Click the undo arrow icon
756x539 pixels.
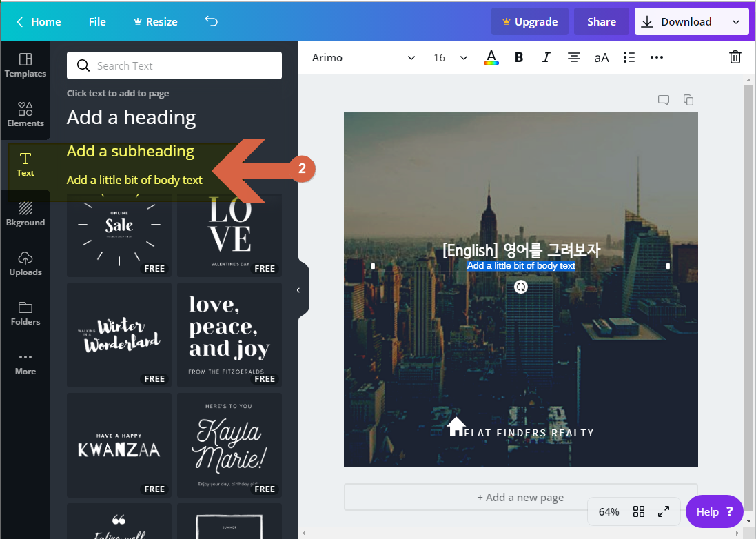211,21
